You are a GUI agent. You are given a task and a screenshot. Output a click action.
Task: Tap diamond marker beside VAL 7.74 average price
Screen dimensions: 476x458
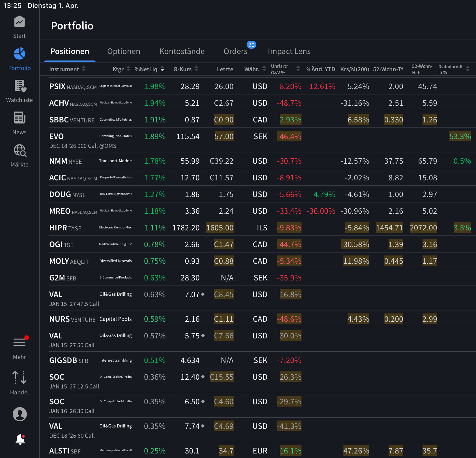click(203, 426)
